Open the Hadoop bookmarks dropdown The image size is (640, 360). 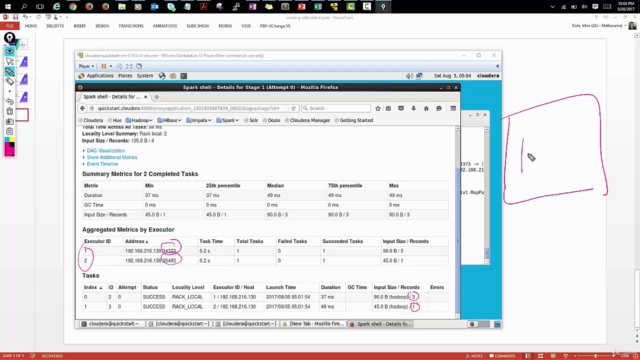139,120
